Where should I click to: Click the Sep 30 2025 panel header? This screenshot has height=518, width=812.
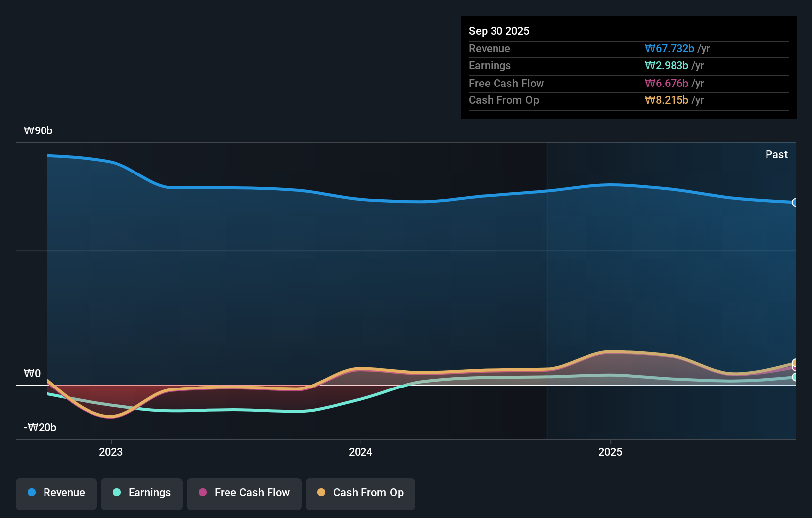point(499,31)
